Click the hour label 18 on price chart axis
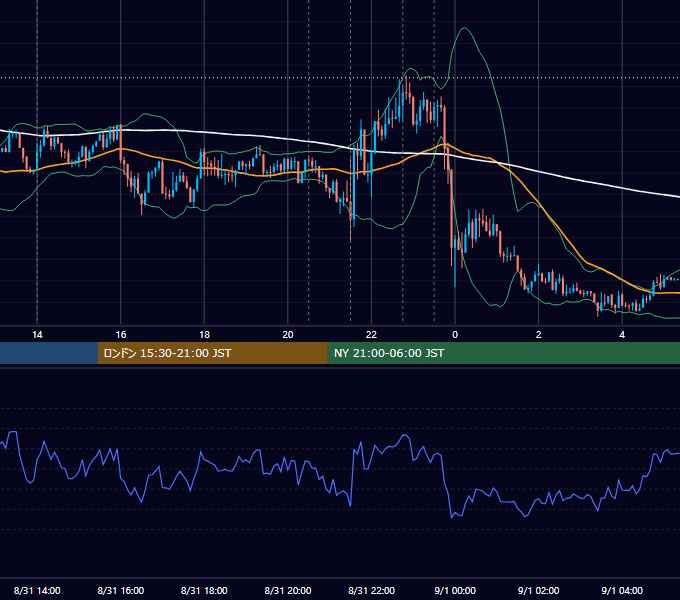The width and height of the screenshot is (680, 600). tap(204, 334)
